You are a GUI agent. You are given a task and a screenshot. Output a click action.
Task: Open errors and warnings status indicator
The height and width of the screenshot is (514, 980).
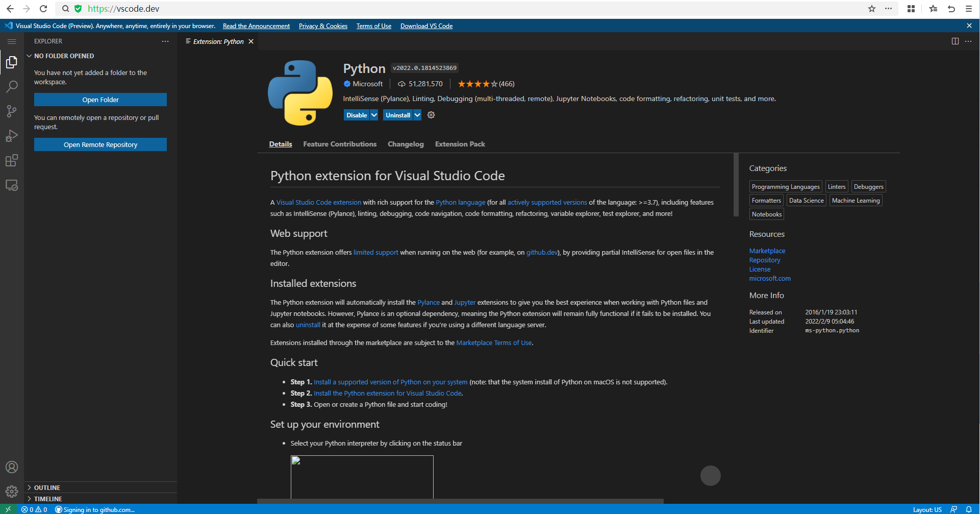coord(34,509)
